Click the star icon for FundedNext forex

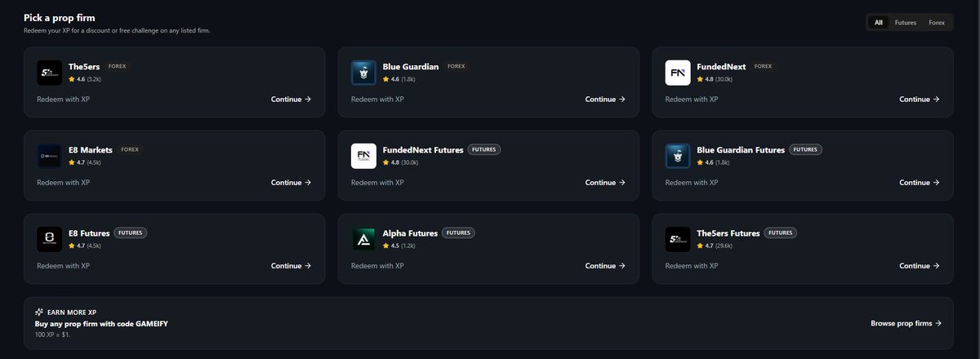click(701, 80)
